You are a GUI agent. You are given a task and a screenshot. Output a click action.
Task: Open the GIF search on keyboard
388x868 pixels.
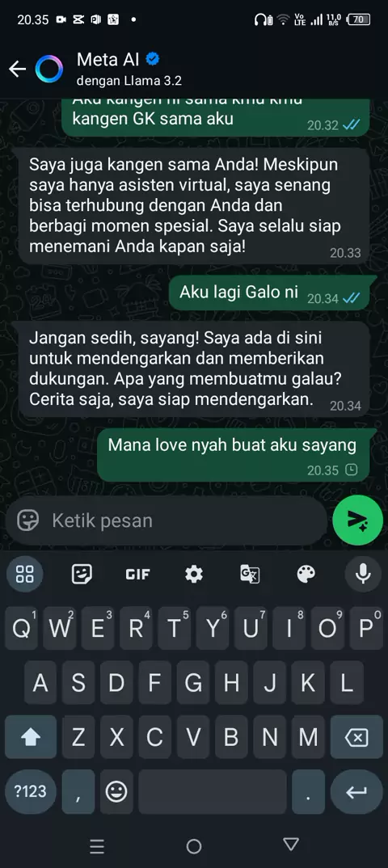[x=137, y=575]
